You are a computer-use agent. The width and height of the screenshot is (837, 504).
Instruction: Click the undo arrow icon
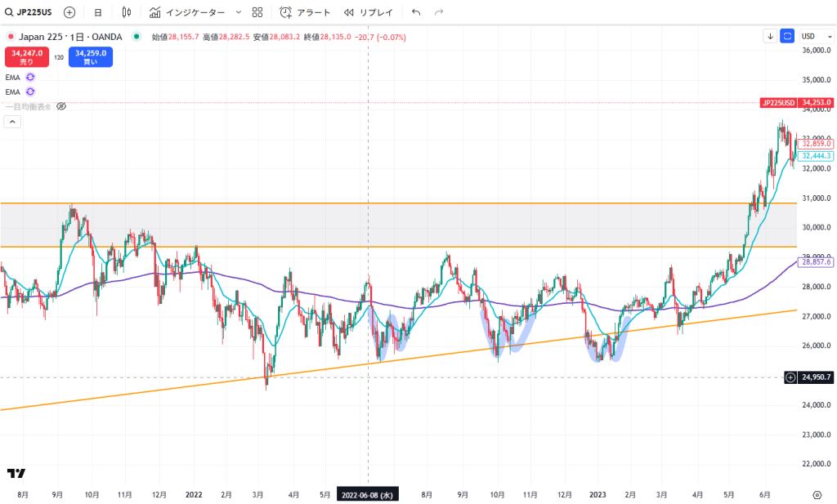tap(416, 12)
